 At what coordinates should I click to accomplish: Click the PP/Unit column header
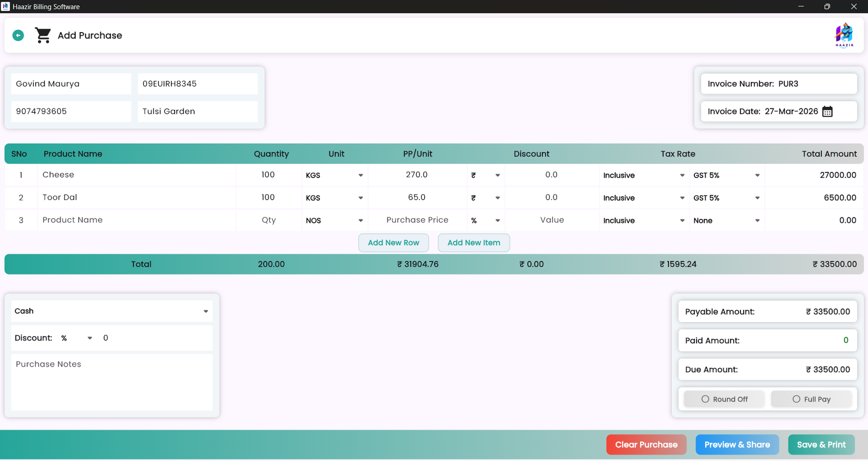418,153
